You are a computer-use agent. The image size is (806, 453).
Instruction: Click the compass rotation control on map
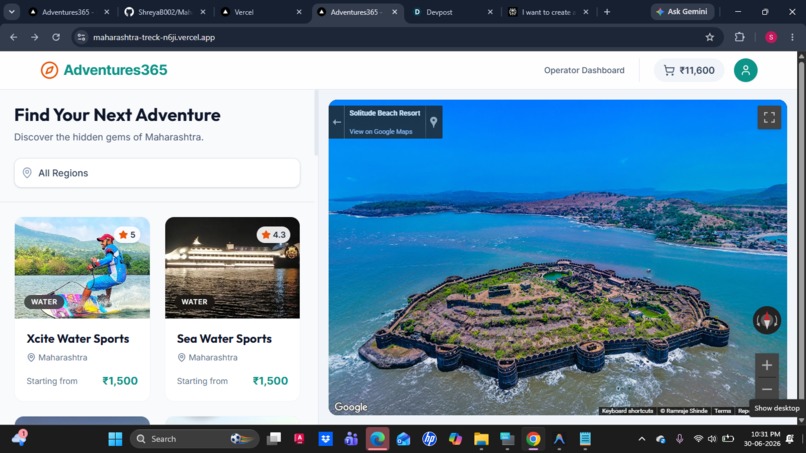pos(767,320)
